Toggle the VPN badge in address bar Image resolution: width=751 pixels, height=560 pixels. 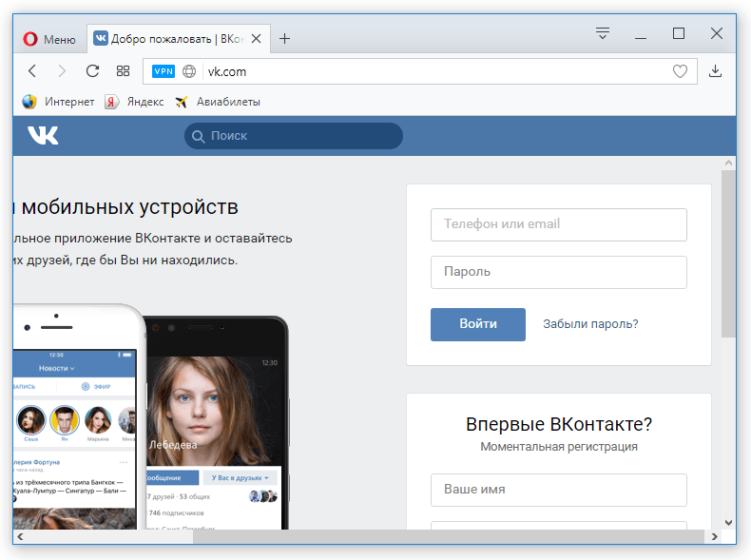pos(164,71)
